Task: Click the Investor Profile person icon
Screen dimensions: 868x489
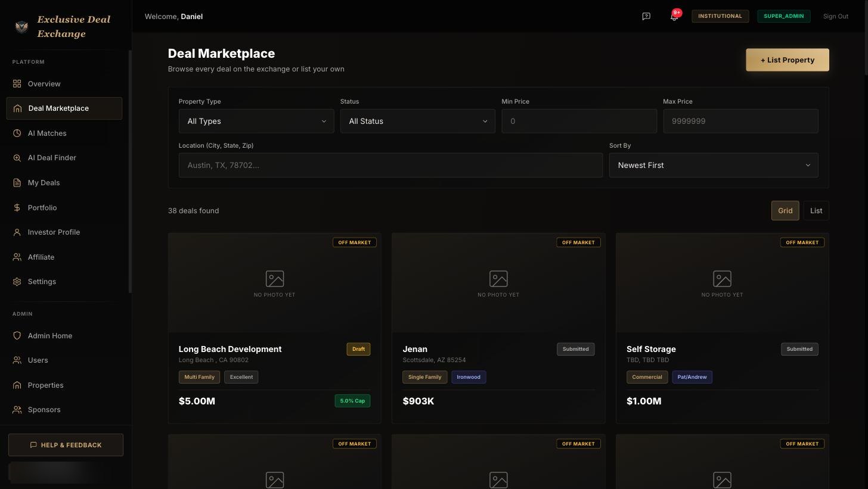Action: pyautogui.click(x=17, y=232)
